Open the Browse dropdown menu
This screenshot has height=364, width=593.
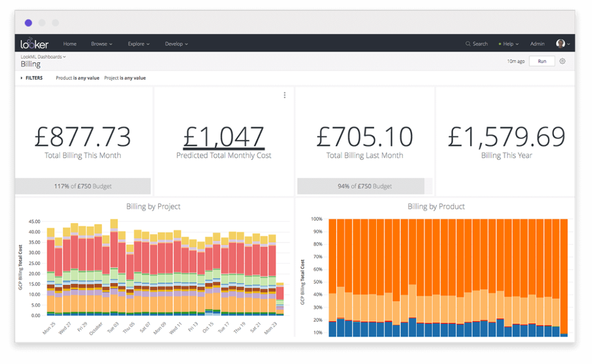(101, 44)
